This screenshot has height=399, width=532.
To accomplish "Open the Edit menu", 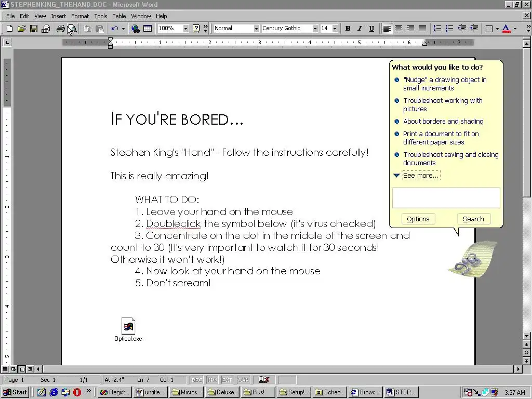I will click(x=24, y=16).
